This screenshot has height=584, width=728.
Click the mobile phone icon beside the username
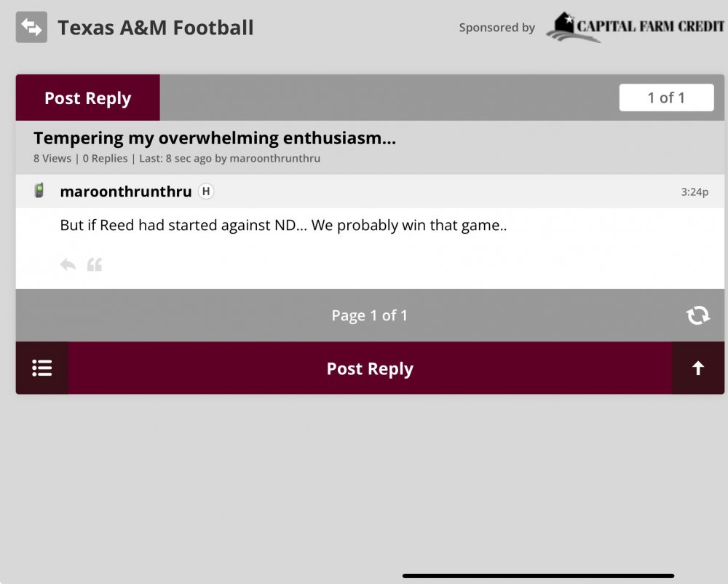pyautogui.click(x=39, y=191)
